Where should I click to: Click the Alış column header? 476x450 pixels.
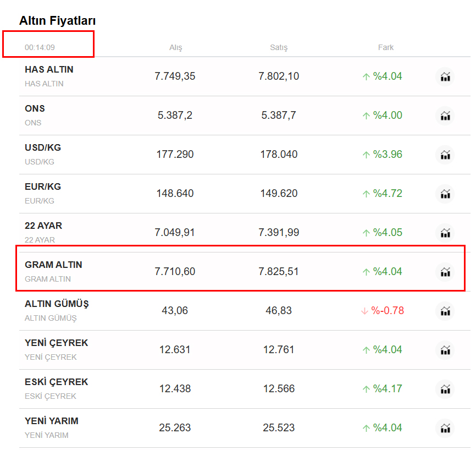(175, 48)
